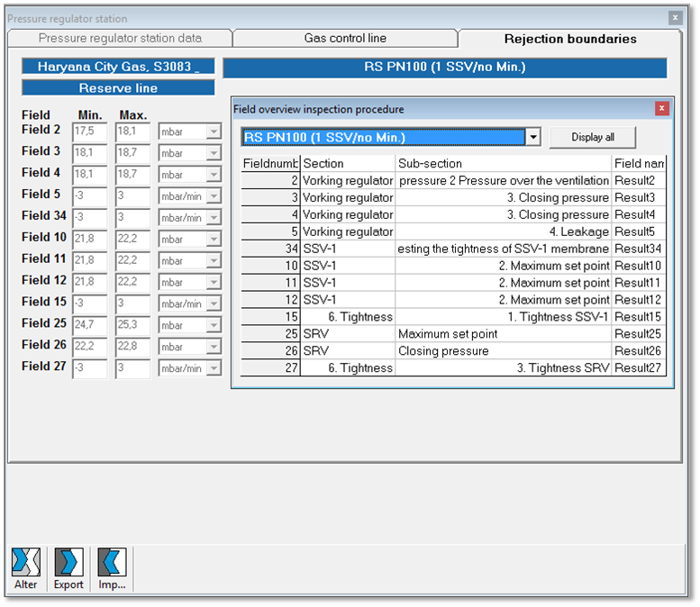Click the Export arrow icon
Viewport: 700px width, 607px height.
click(x=68, y=563)
